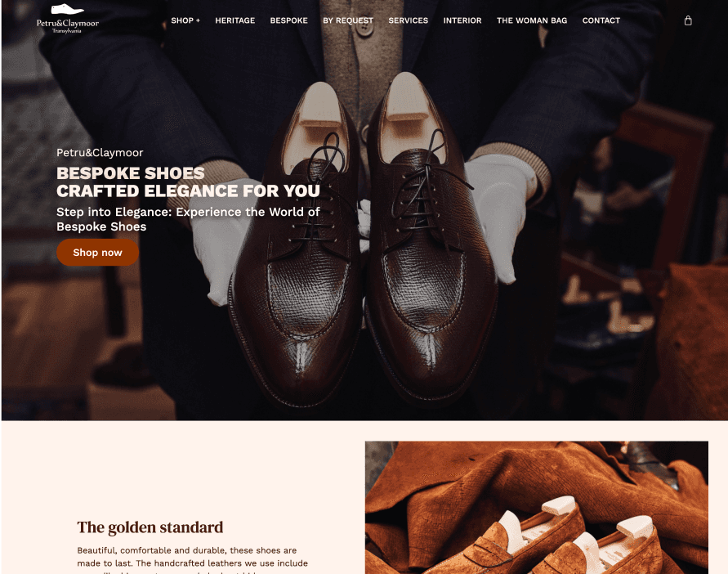Viewport: 728px width, 574px height.
Task: Click the Bespoke Shoes hero headline
Action: click(x=131, y=173)
